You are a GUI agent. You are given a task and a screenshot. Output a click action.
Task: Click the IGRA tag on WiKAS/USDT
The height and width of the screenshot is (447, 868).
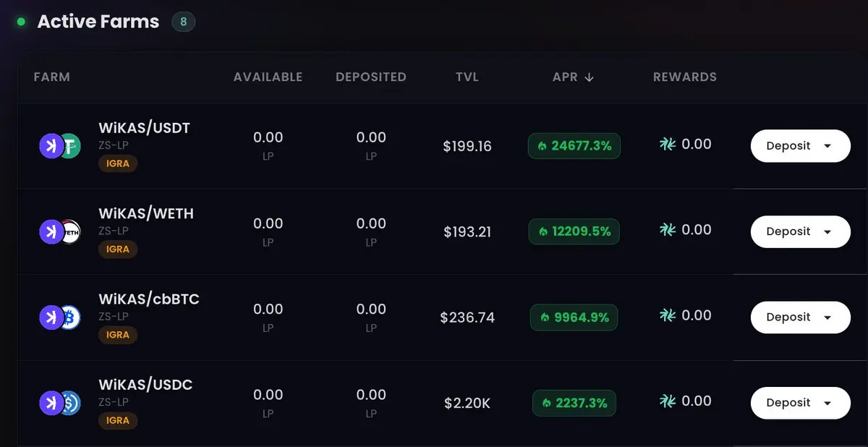(118, 163)
